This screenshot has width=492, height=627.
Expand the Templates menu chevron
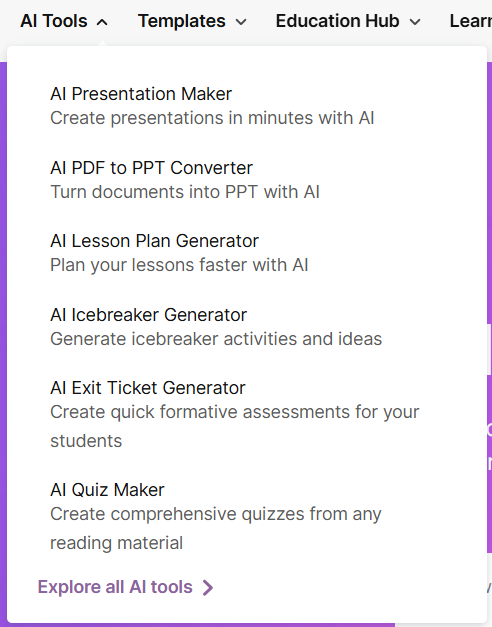coord(241,22)
